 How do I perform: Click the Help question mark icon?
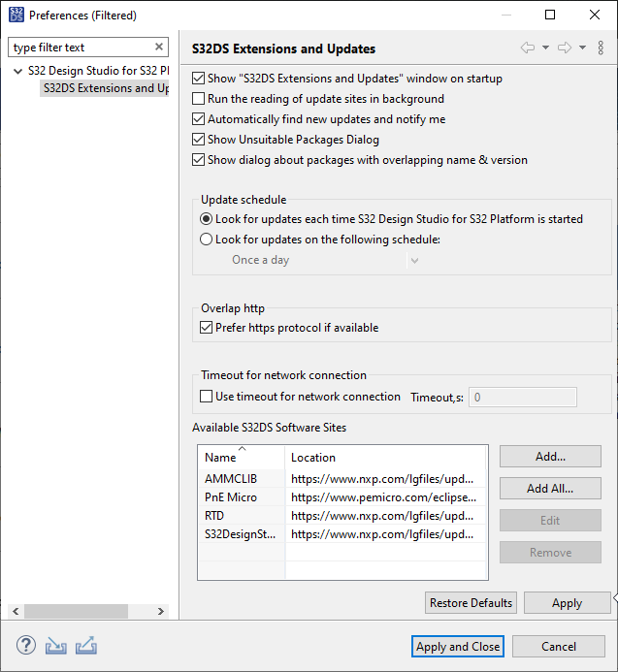click(26, 646)
